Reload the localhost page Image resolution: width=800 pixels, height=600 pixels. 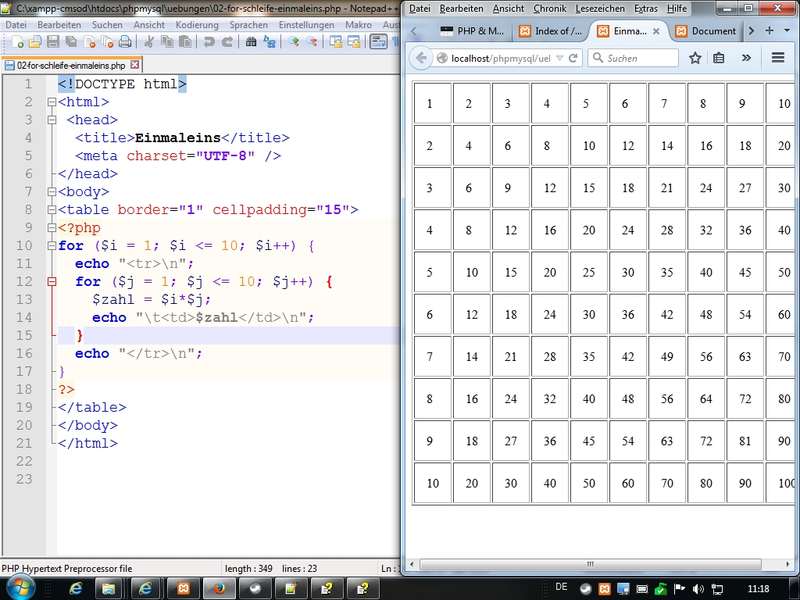click(574, 58)
